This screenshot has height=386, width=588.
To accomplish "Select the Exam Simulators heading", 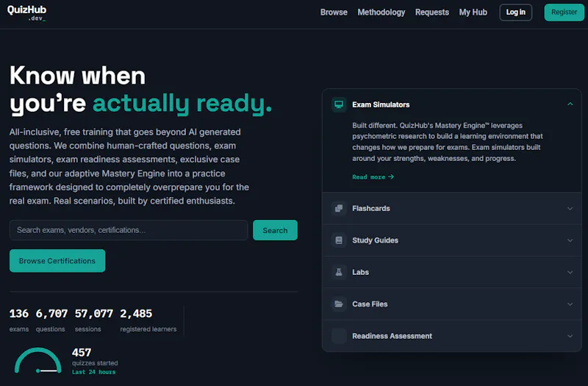I will [x=381, y=104].
